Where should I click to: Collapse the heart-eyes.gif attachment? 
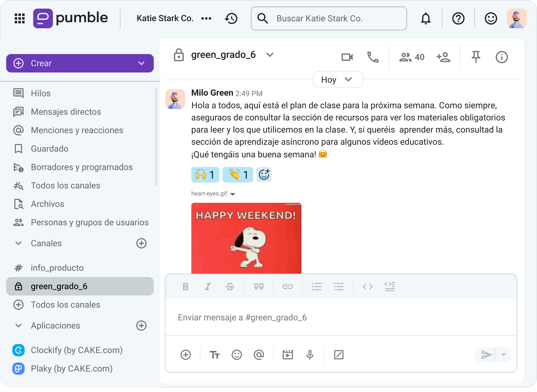pyautogui.click(x=233, y=194)
